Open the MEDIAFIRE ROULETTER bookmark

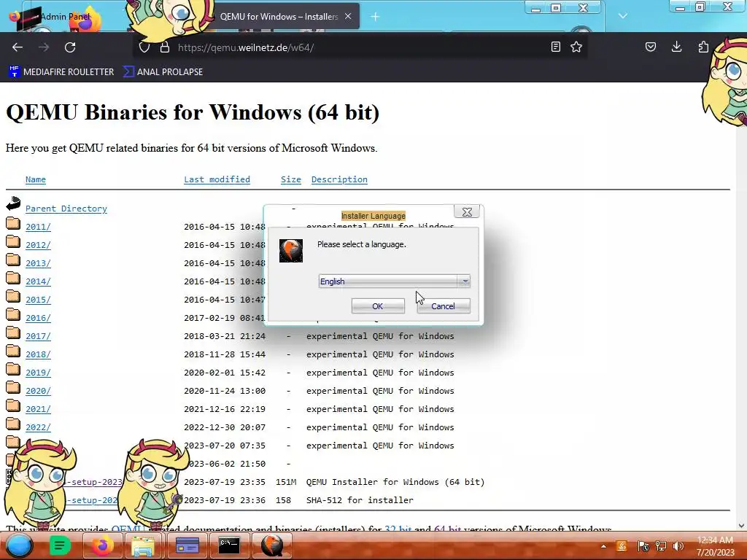(61, 72)
